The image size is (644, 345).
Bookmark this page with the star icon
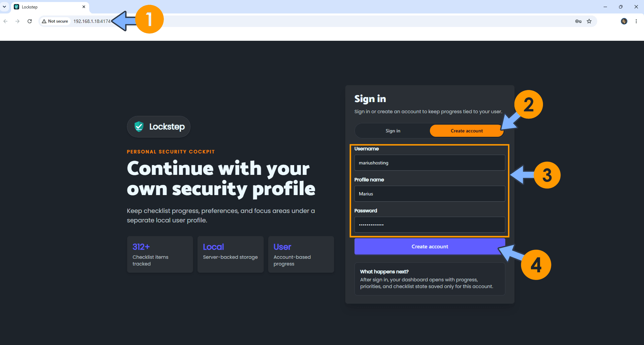point(589,21)
